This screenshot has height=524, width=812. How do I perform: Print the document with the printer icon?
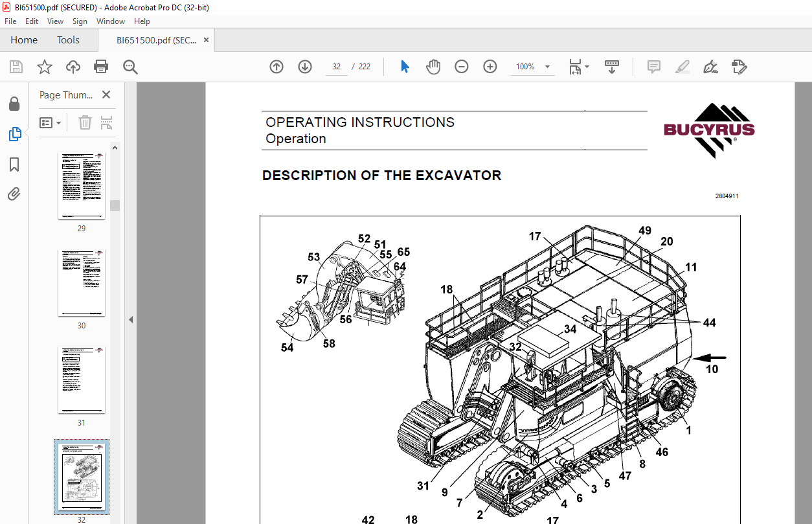point(101,67)
